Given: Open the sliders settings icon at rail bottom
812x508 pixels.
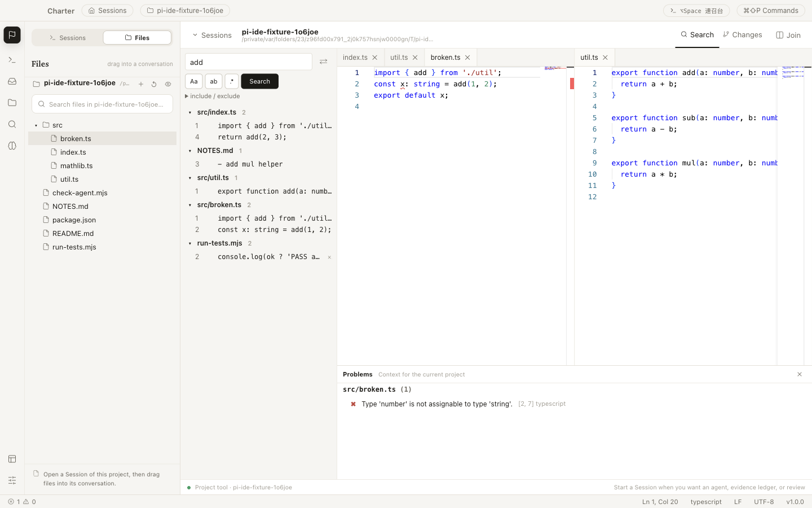Looking at the screenshot, I should point(12,480).
